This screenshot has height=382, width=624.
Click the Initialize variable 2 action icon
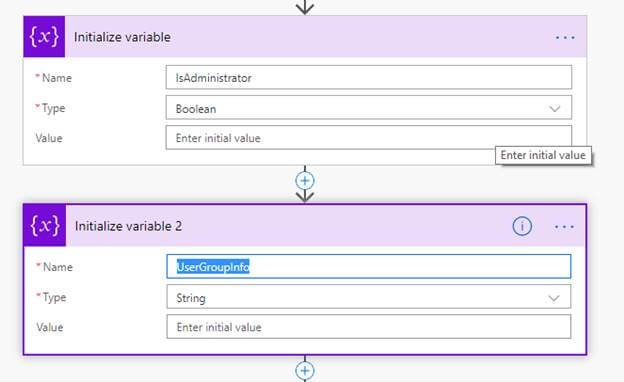click(45, 226)
